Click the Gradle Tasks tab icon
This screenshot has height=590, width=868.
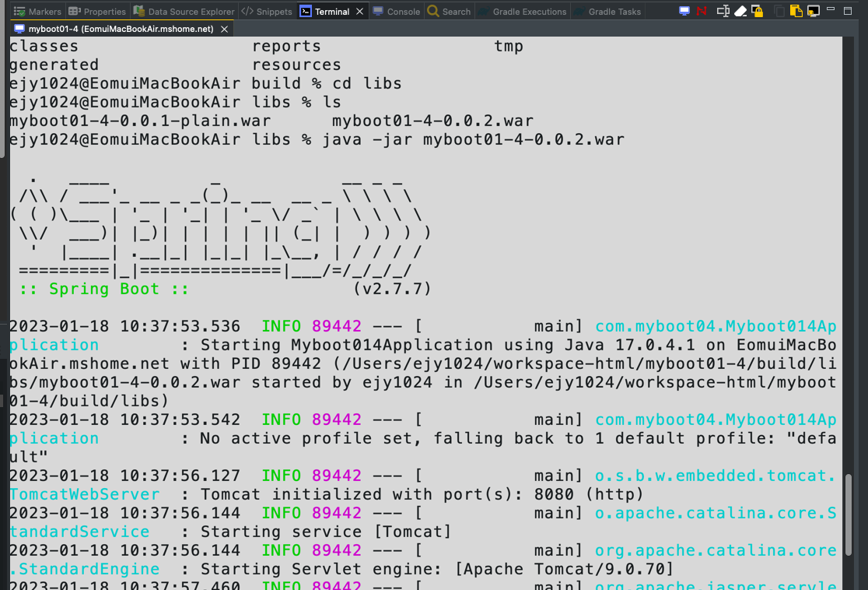(x=579, y=12)
